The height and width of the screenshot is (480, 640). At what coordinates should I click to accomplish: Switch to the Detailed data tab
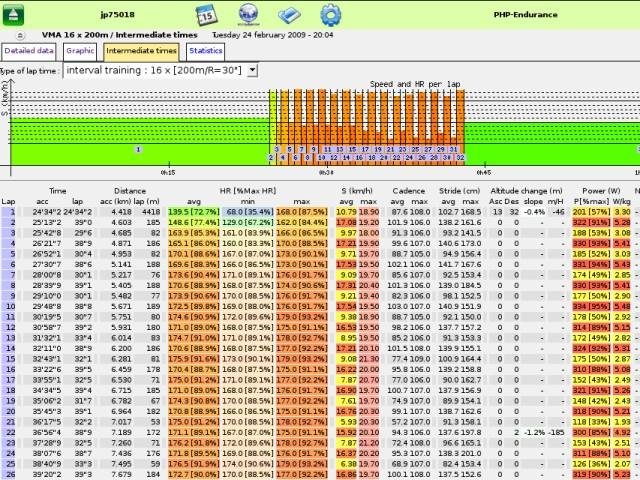(x=29, y=49)
